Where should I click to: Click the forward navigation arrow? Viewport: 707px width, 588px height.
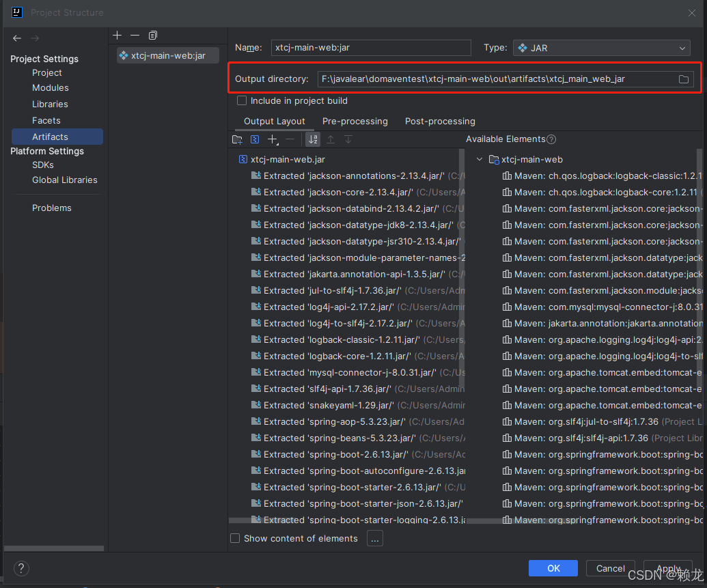[35, 38]
